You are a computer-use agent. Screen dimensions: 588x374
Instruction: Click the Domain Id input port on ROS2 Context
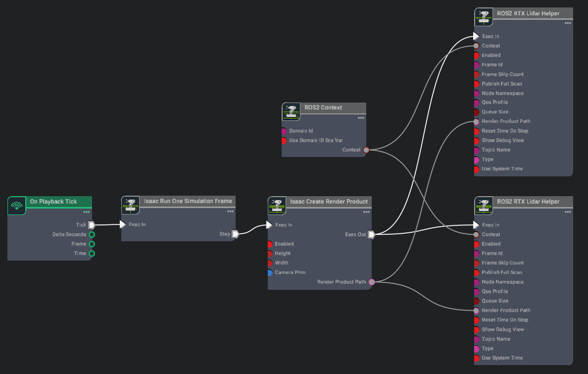click(284, 131)
